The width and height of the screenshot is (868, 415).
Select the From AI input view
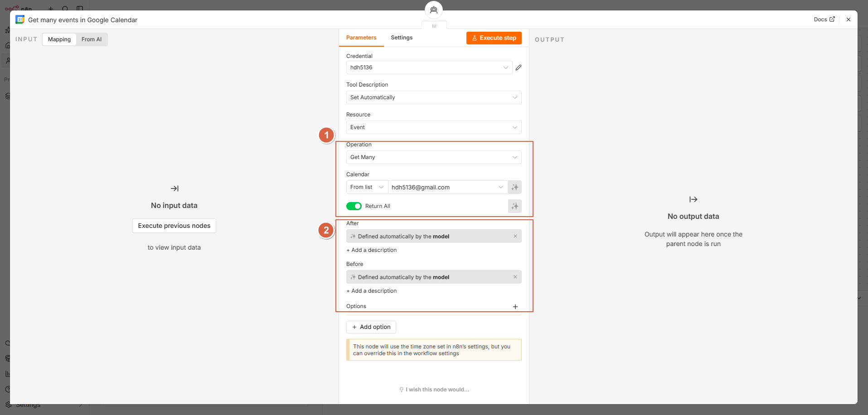pyautogui.click(x=92, y=39)
